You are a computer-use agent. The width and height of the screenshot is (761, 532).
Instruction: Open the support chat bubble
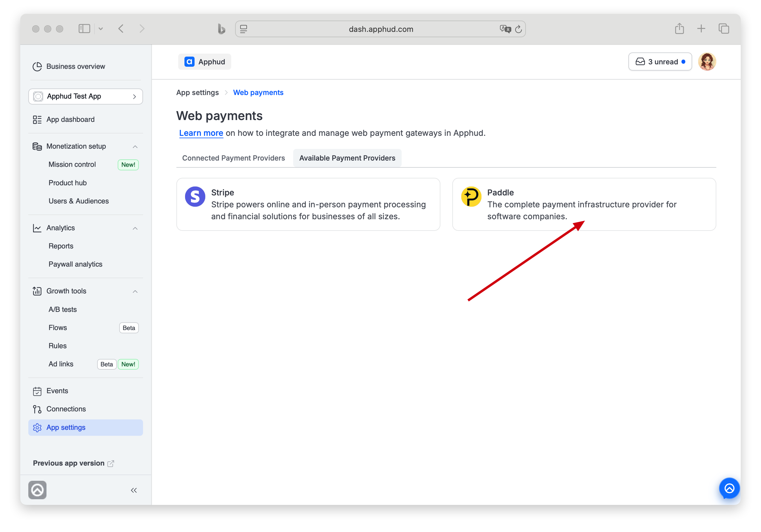[x=729, y=488]
